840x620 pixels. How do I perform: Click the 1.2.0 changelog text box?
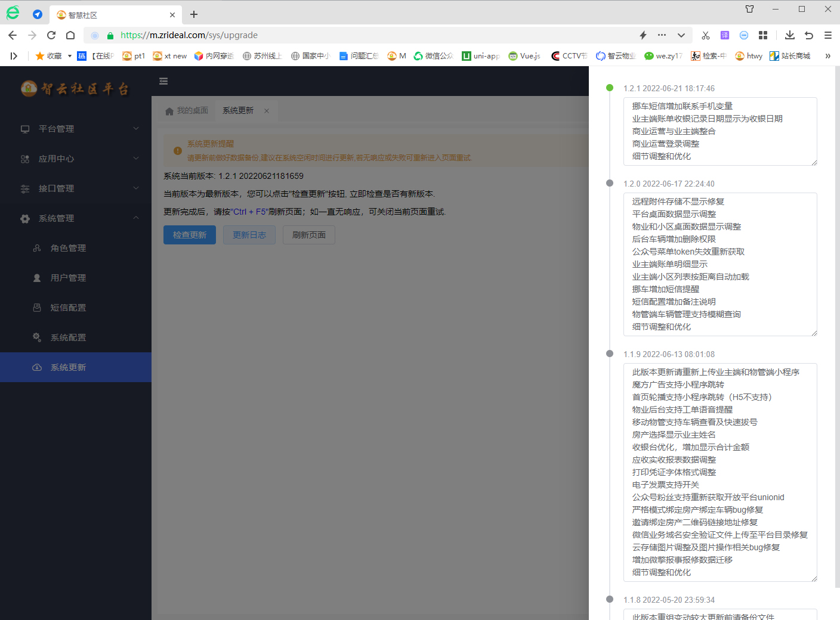(720, 264)
